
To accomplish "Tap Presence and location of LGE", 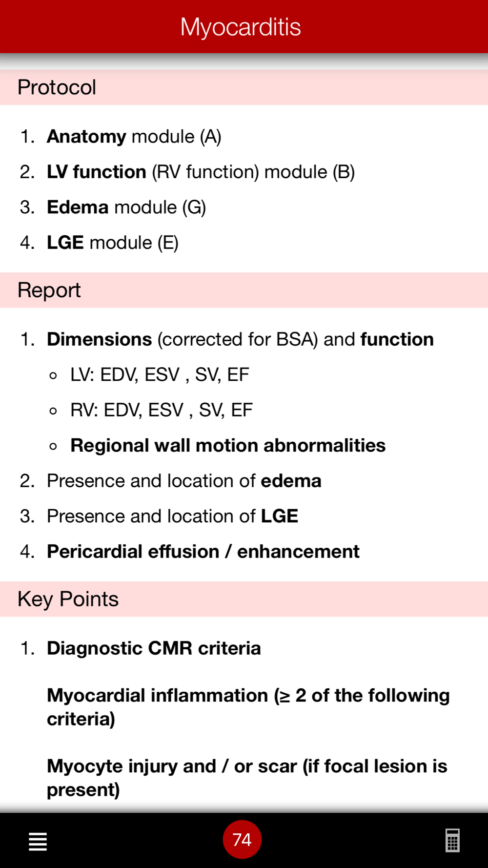I will point(172,516).
